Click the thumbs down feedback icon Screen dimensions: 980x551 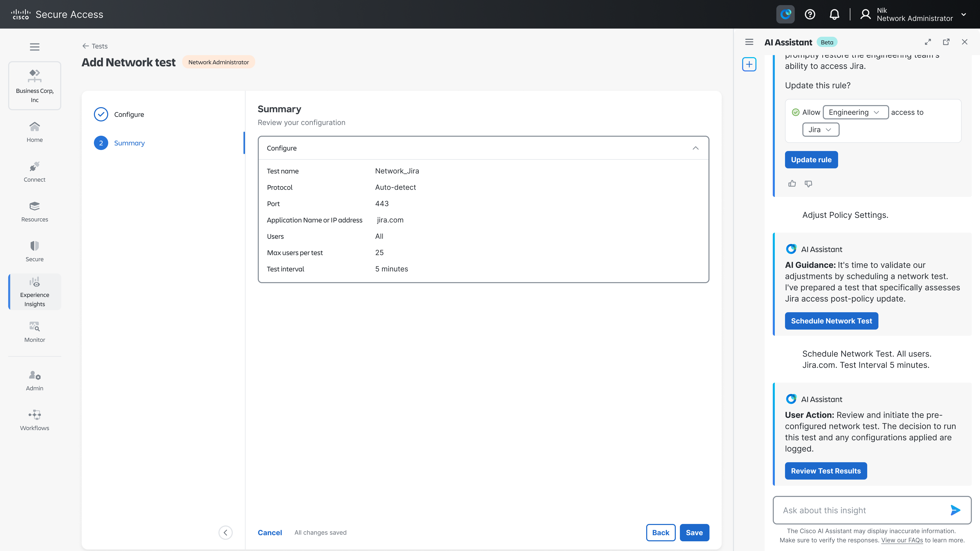pos(808,184)
